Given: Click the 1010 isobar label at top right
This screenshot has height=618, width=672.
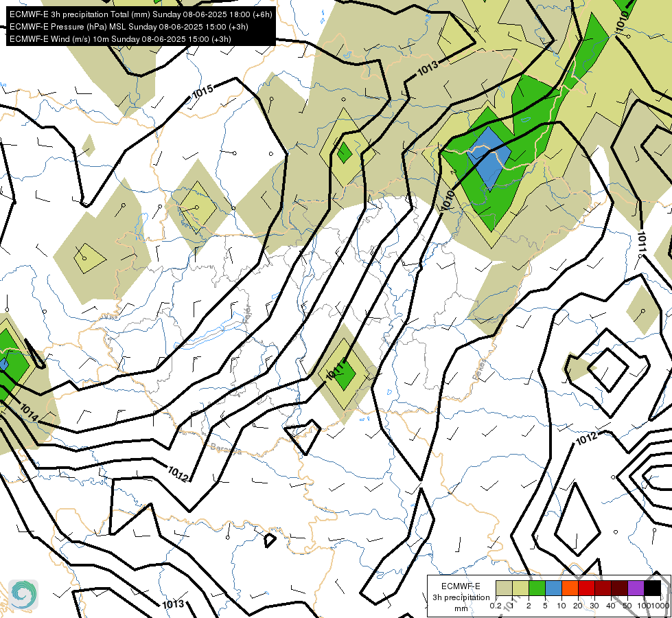Looking at the screenshot, I should point(622,21).
